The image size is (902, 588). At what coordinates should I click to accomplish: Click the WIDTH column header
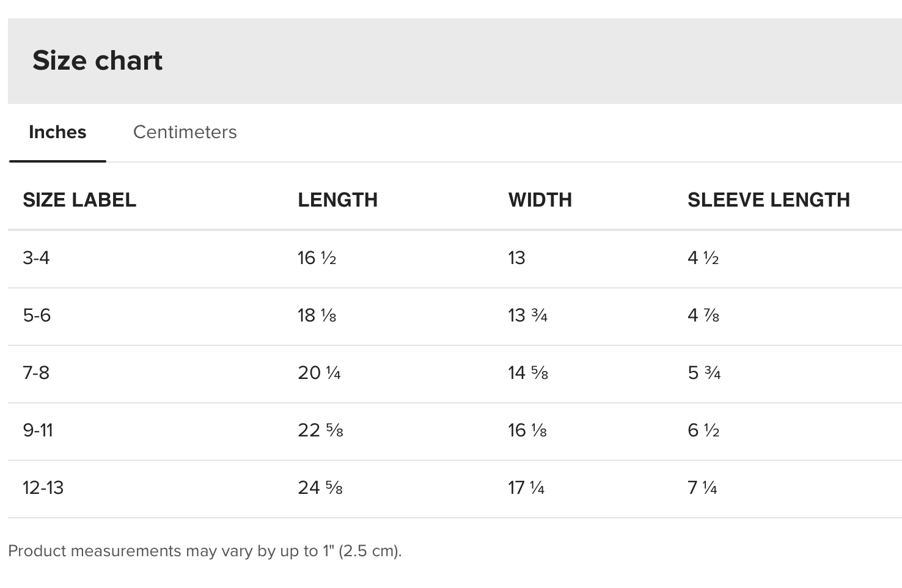[540, 200]
